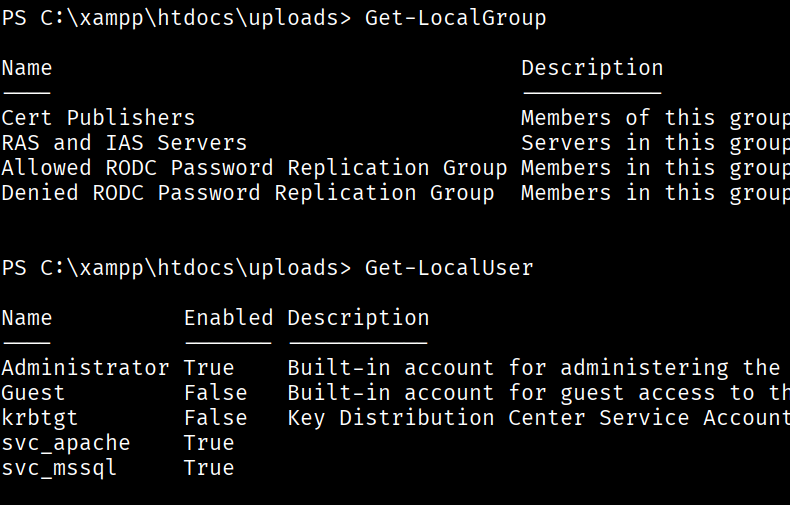Click the Get-LocalGroup command text
The height and width of the screenshot is (505, 790).
[455, 18]
